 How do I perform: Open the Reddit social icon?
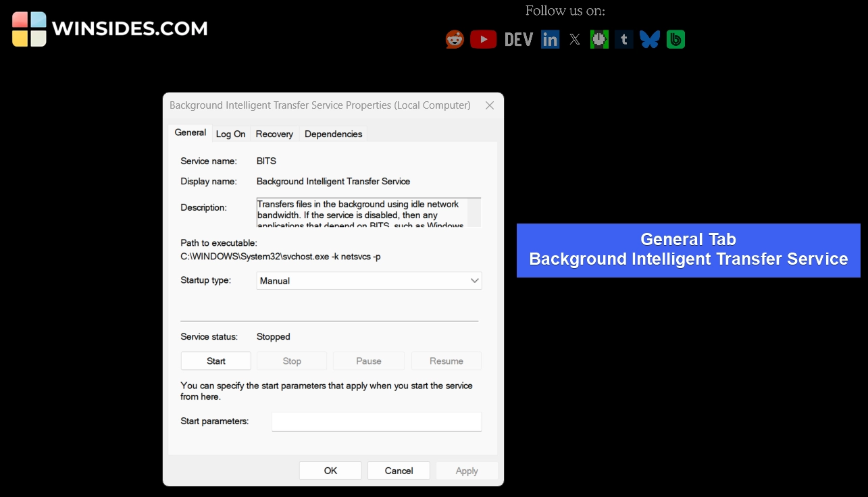[x=455, y=40]
